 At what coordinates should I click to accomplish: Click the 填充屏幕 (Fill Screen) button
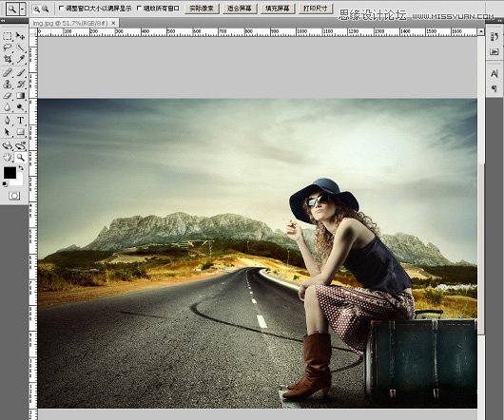tap(278, 9)
